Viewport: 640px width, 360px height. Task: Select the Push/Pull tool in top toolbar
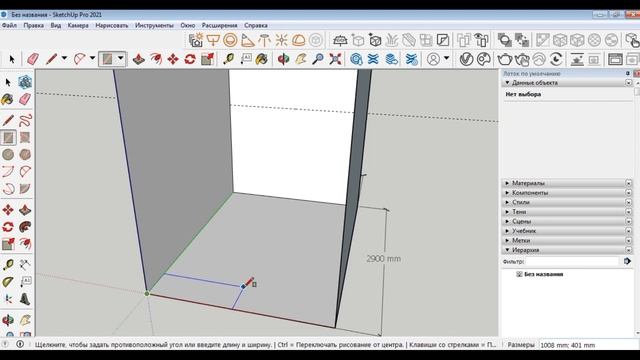[139, 59]
